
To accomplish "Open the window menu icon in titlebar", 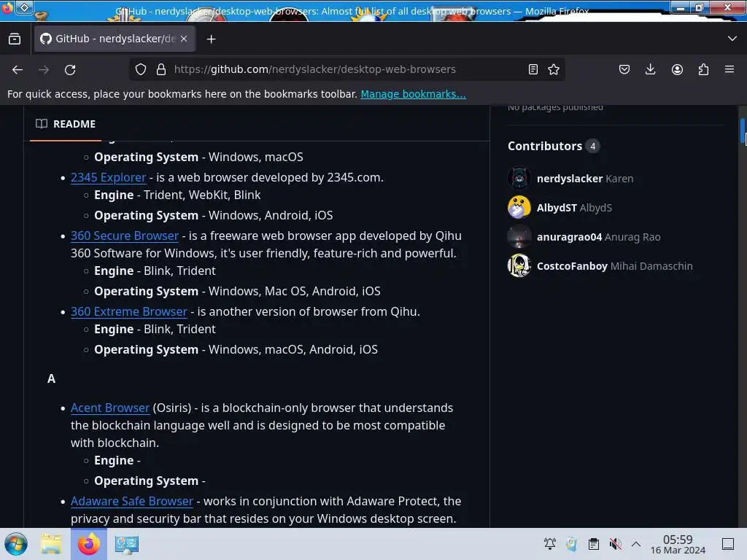I will coord(25,7).
